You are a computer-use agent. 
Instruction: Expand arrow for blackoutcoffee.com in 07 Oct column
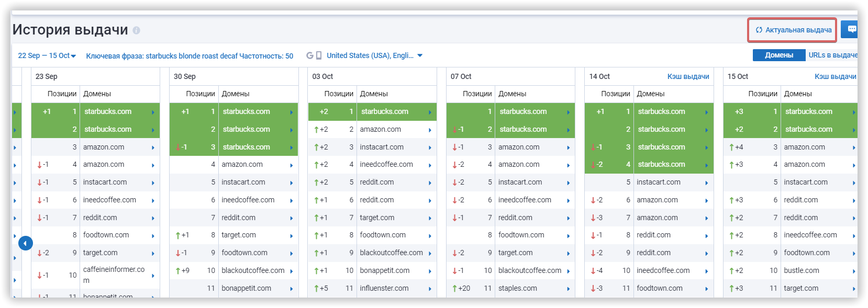[568, 271]
